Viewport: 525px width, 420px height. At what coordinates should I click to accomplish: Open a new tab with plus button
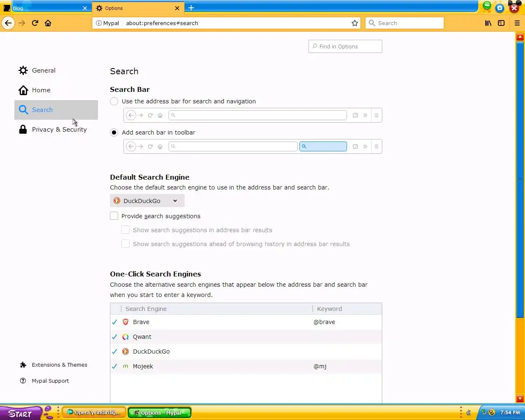point(191,8)
